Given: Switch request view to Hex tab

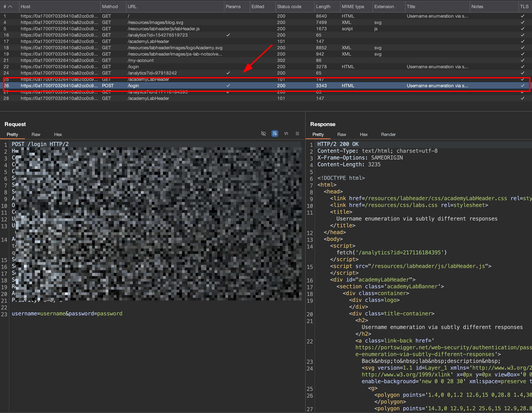Looking at the screenshot, I should 58,134.
